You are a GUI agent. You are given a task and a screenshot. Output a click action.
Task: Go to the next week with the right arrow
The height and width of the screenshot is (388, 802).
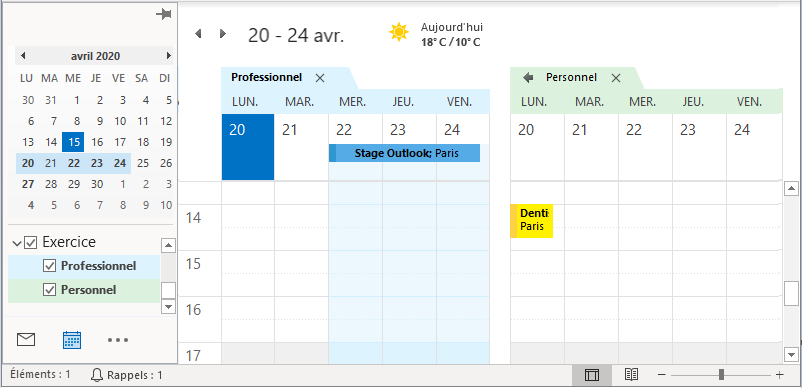pos(222,34)
